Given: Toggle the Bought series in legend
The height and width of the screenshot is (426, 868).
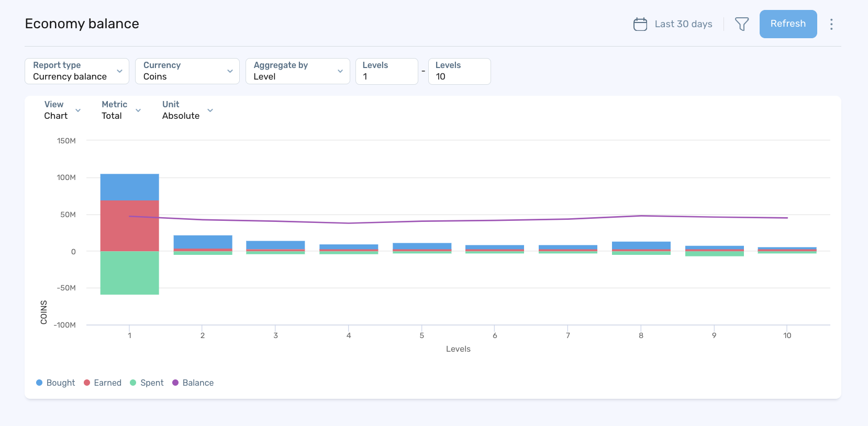Looking at the screenshot, I should coord(55,383).
